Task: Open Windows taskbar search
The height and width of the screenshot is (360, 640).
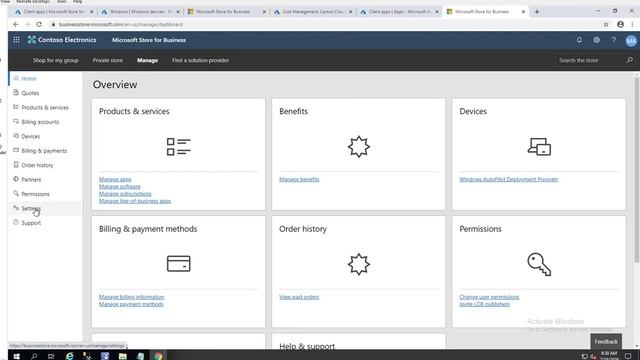Action: pyautogui.click(x=34, y=356)
